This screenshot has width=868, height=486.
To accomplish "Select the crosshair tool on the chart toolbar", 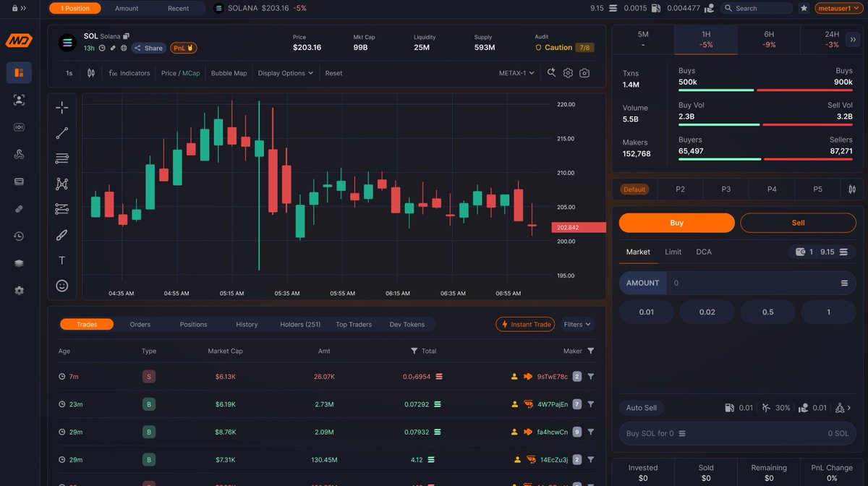I will [x=61, y=107].
